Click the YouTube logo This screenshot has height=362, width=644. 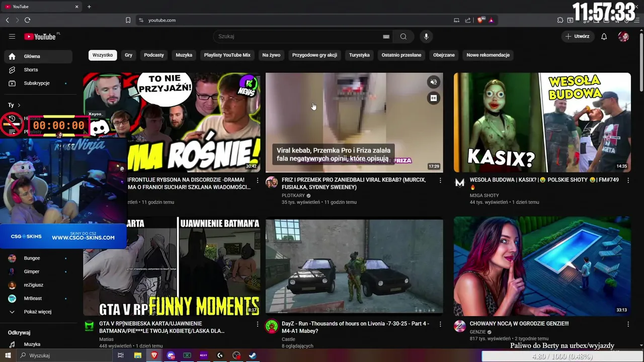click(x=40, y=36)
